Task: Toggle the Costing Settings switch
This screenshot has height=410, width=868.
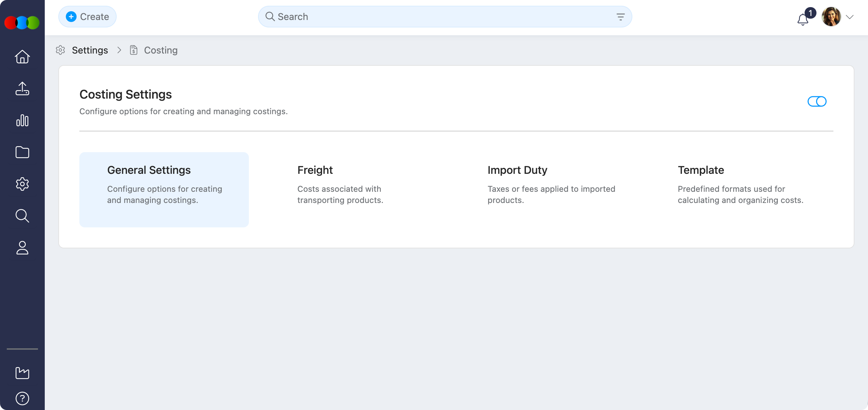Action: pos(817,101)
